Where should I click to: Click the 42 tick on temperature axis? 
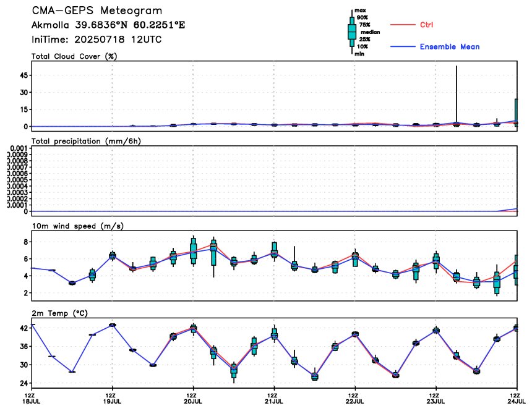coord(24,328)
